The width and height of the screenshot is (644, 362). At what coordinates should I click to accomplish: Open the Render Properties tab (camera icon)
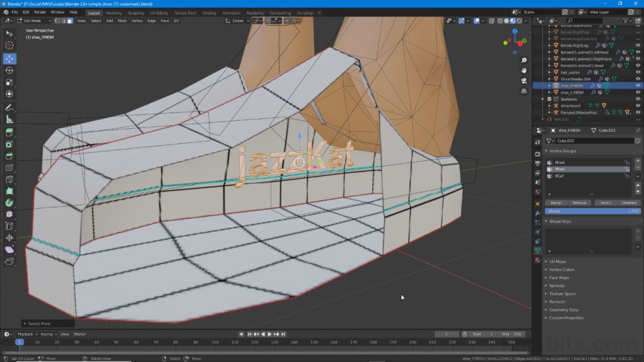point(536,153)
